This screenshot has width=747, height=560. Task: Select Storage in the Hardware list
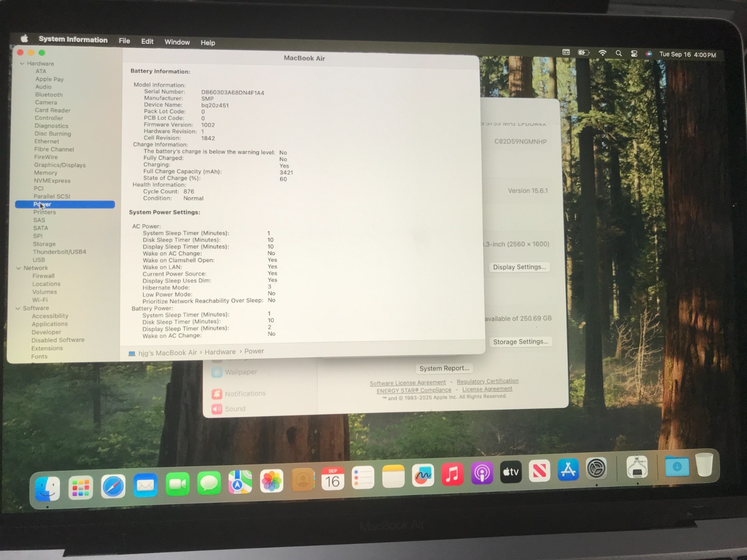[x=44, y=244]
